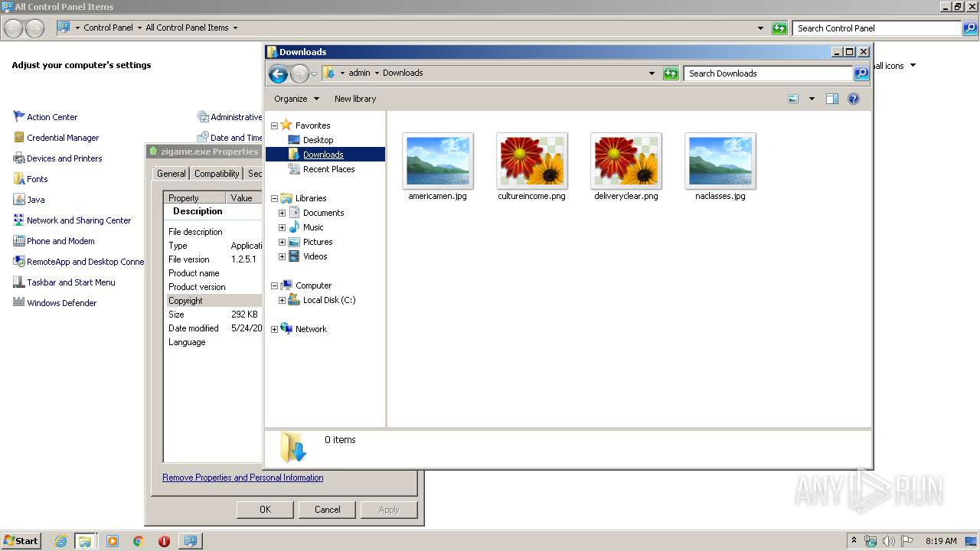The width and height of the screenshot is (980, 551).
Task: Switch to General tab in zigame.exe Properties
Action: (x=171, y=174)
